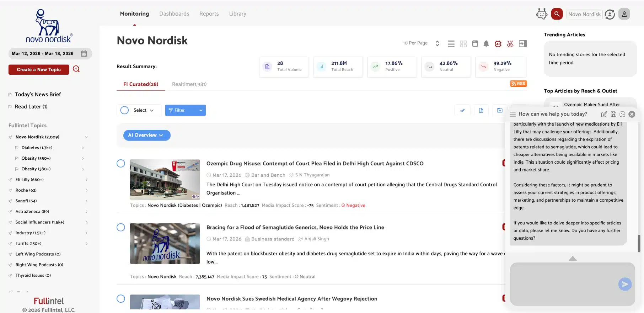This screenshot has width=644, height=313.
Task: Open the Monitoring tab
Action: (134, 14)
